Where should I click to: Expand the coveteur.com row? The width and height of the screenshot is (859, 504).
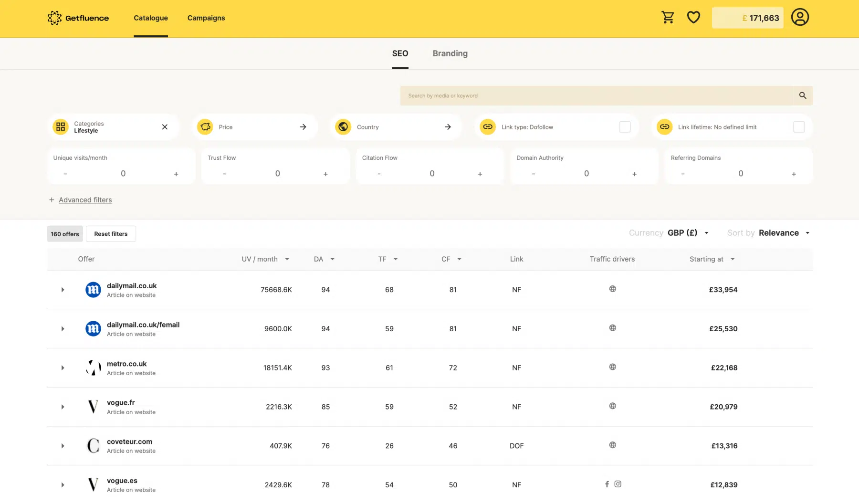tap(63, 446)
